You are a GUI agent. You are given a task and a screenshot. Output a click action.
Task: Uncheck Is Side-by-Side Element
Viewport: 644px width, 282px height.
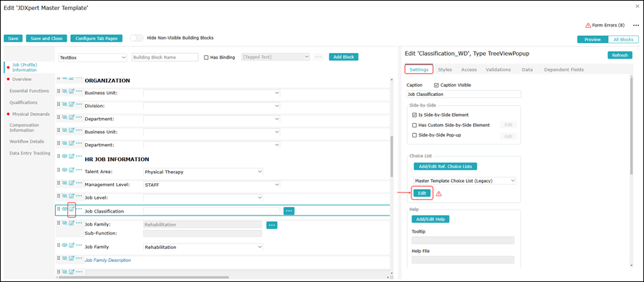[414, 115]
